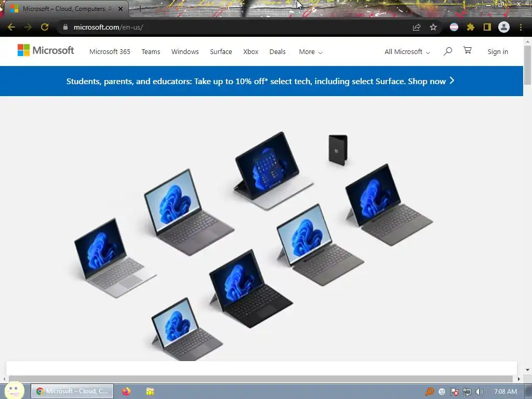Expand the More dropdown menu
Image resolution: width=532 pixels, height=399 pixels.
311,52
